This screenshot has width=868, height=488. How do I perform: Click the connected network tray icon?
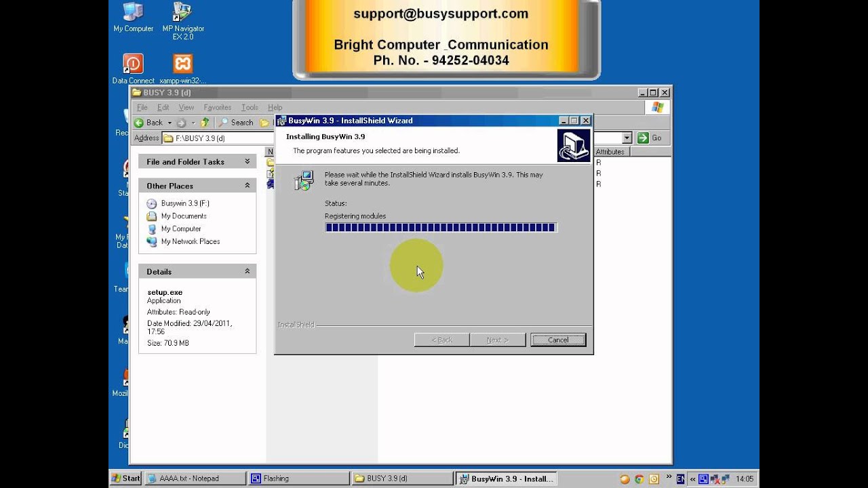click(726, 479)
